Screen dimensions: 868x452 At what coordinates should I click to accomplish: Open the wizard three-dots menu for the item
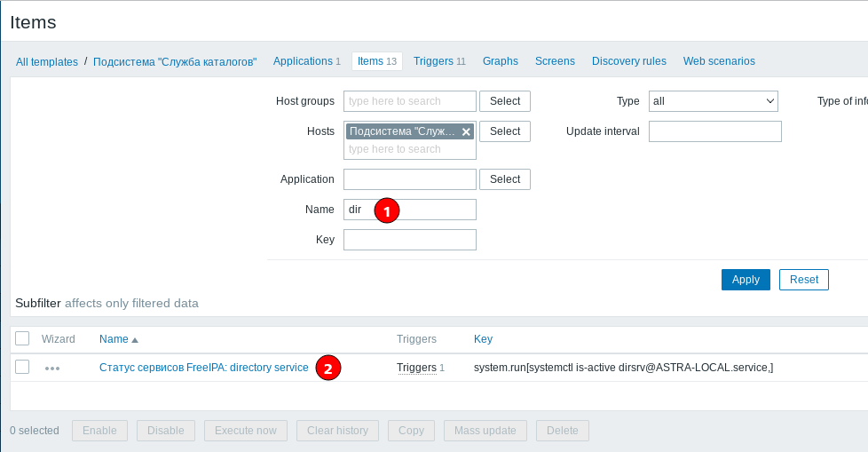click(52, 368)
